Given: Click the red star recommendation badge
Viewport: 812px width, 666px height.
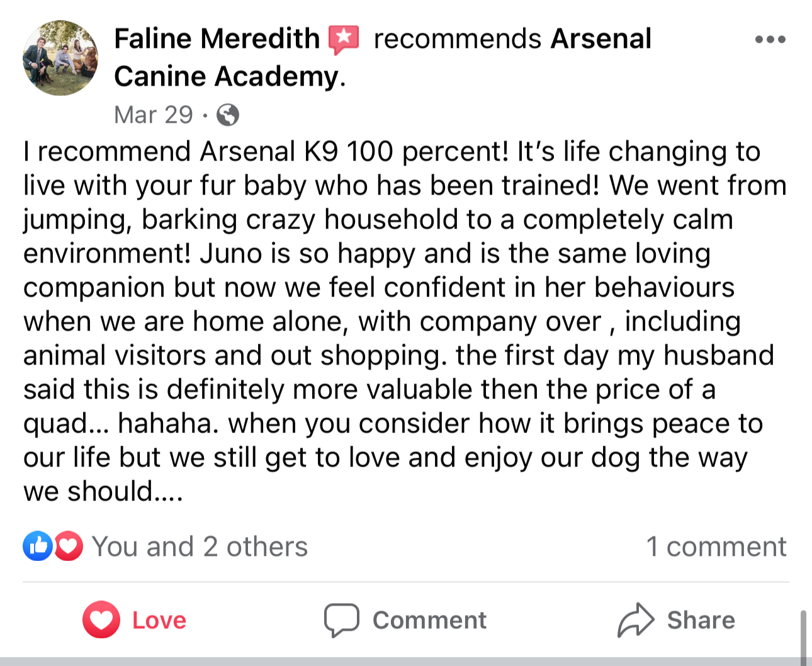Looking at the screenshot, I should pos(344,40).
